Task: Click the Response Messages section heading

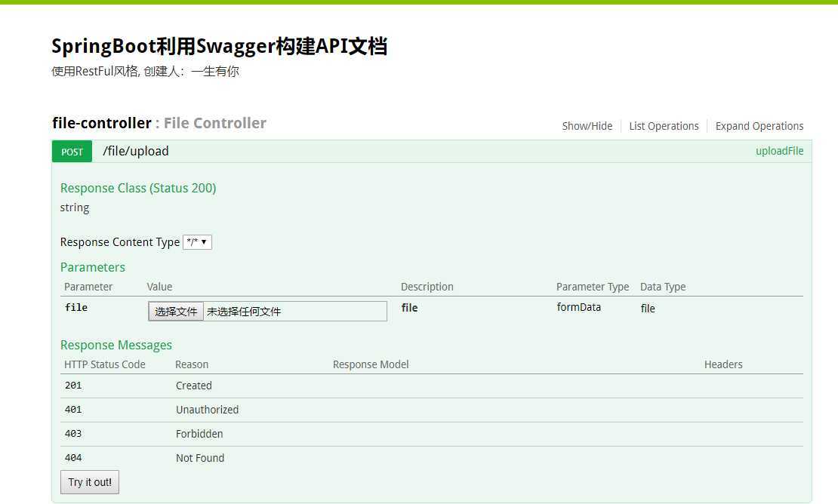Action: click(x=116, y=345)
